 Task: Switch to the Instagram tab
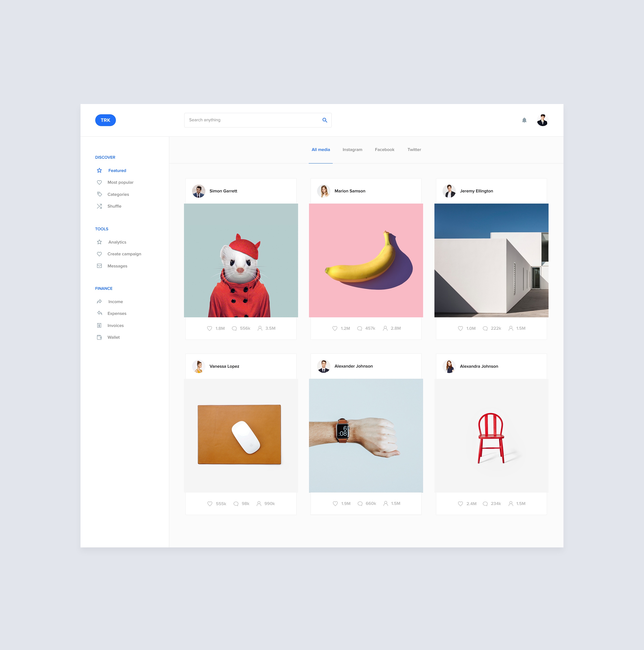point(352,149)
